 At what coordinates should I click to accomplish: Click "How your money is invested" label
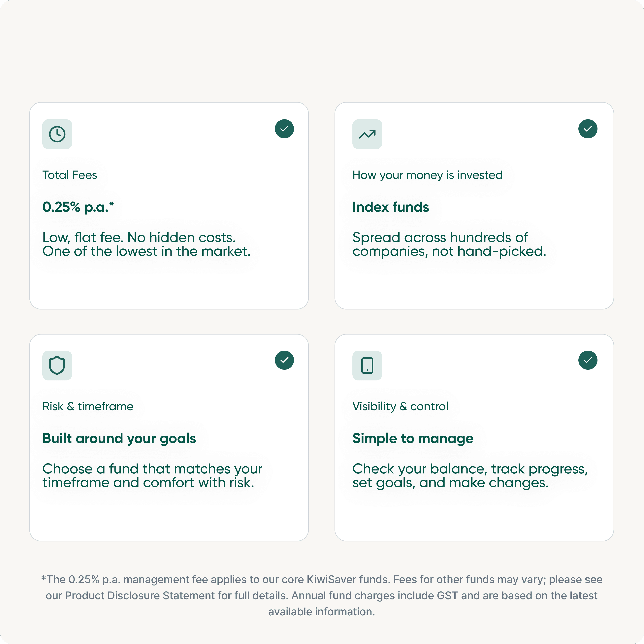pyautogui.click(x=427, y=175)
